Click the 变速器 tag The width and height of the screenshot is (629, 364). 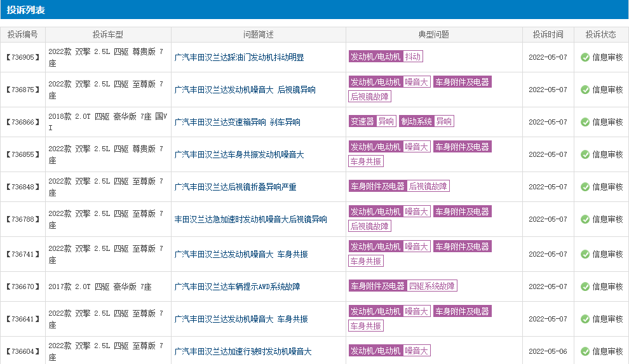[x=362, y=121]
